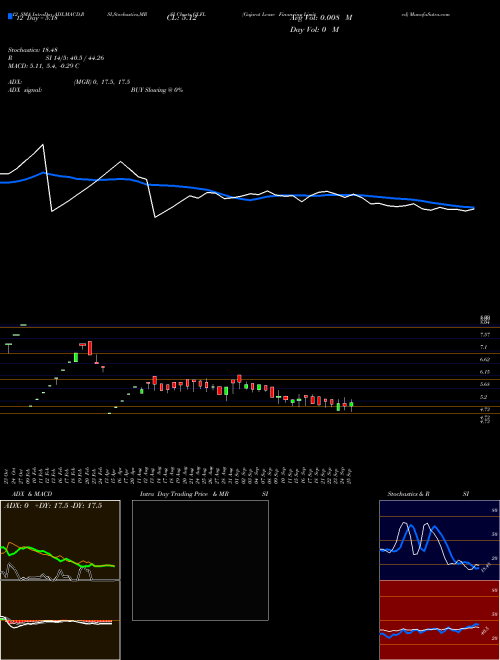The width and height of the screenshot is (500, 660).
Task: Click the 5.2 price axis label
Action: [484, 397]
